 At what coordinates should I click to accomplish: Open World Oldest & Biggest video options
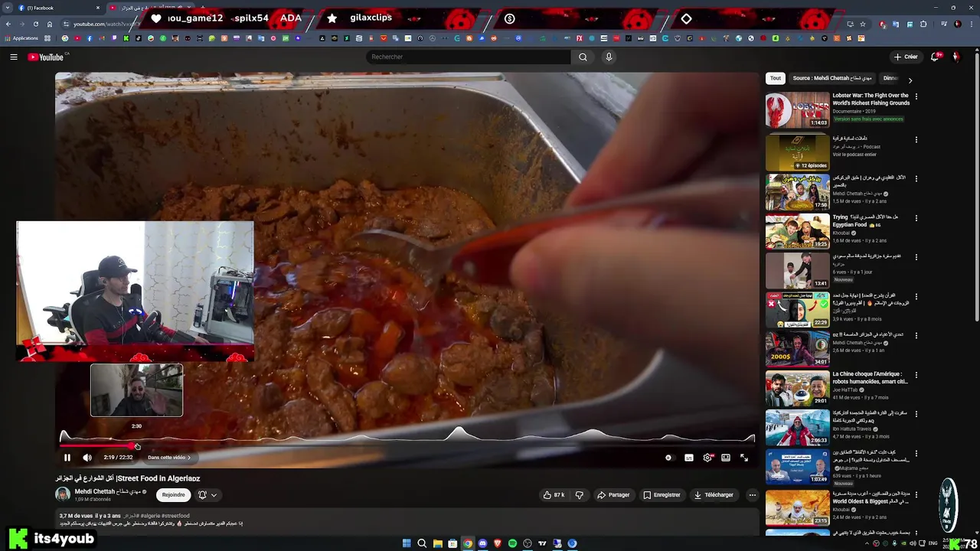click(916, 495)
